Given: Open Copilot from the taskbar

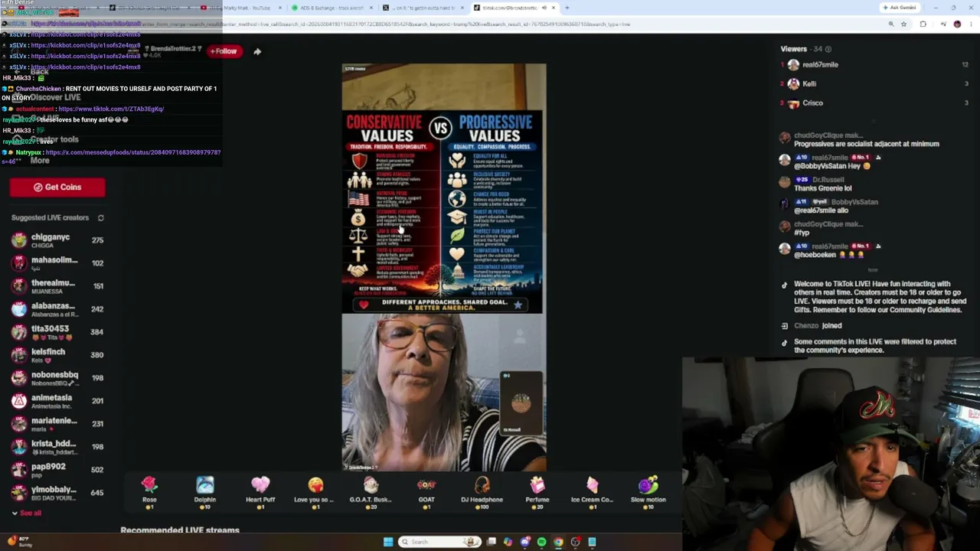Looking at the screenshot, I should click(x=508, y=542).
